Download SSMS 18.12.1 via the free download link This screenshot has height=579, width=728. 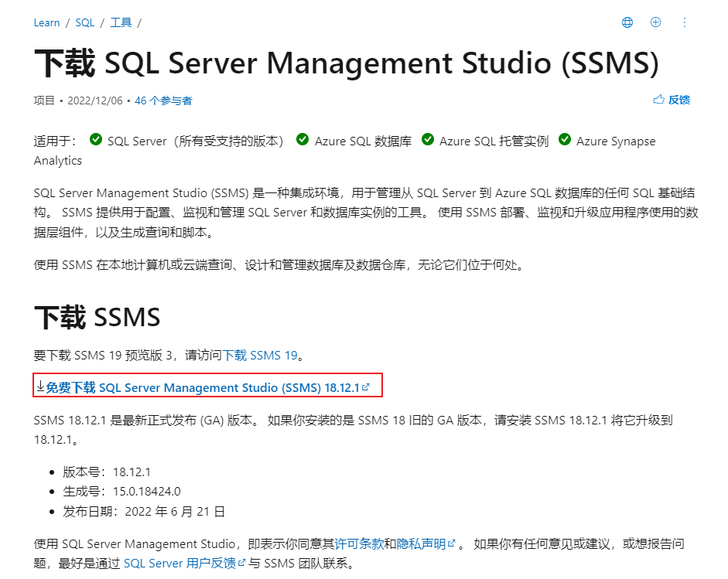201,387
